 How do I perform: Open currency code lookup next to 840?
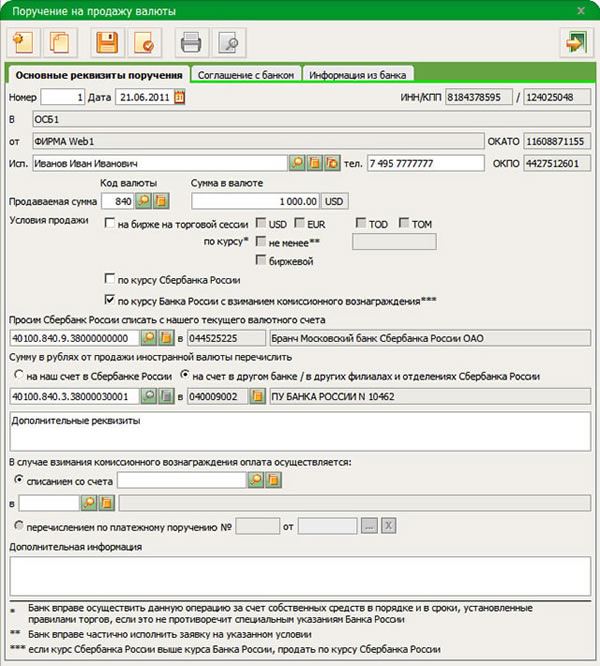144,201
